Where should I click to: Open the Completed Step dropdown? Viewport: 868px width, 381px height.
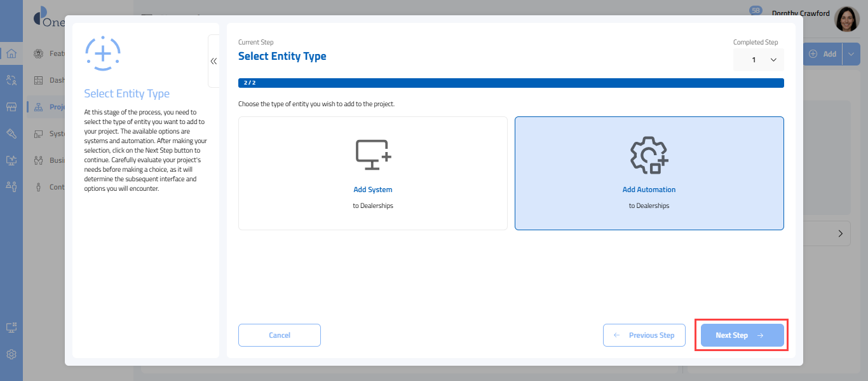pos(759,60)
